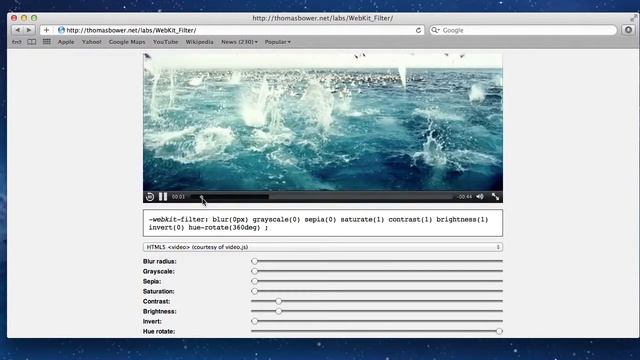The width and height of the screenshot is (640, 360).
Task: Open the Reading List glasses icon
Action: tap(16, 42)
